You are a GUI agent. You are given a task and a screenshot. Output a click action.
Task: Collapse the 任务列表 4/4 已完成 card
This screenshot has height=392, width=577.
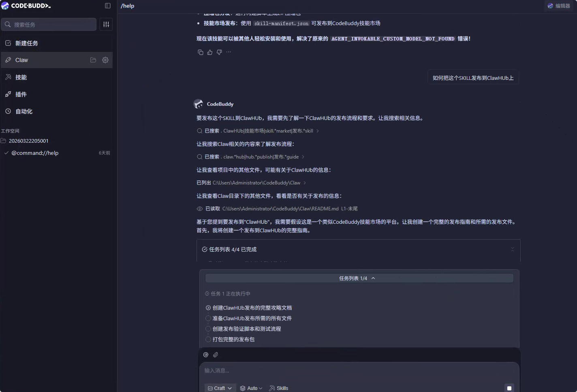point(512,249)
